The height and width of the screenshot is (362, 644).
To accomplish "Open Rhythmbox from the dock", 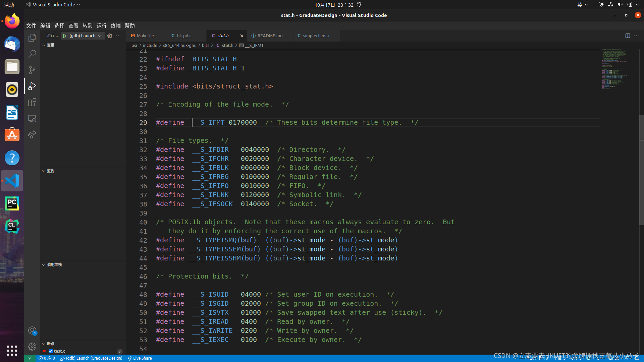I will (x=12, y=90).
